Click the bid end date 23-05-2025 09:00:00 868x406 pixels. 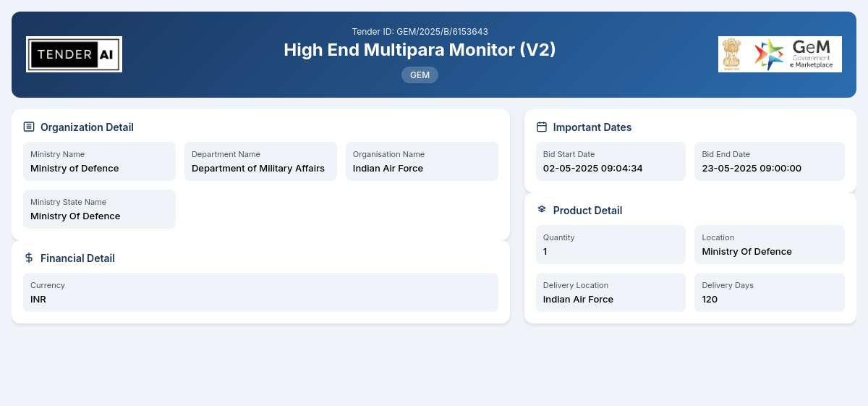pyautogui.click(x=752, y=169)
